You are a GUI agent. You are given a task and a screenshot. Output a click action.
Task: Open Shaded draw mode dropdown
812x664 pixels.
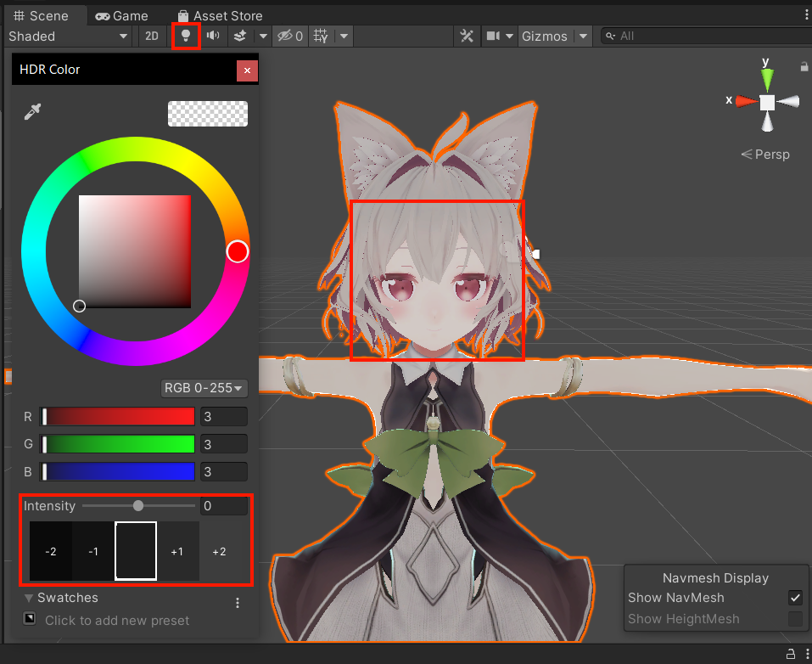(68, 37)
